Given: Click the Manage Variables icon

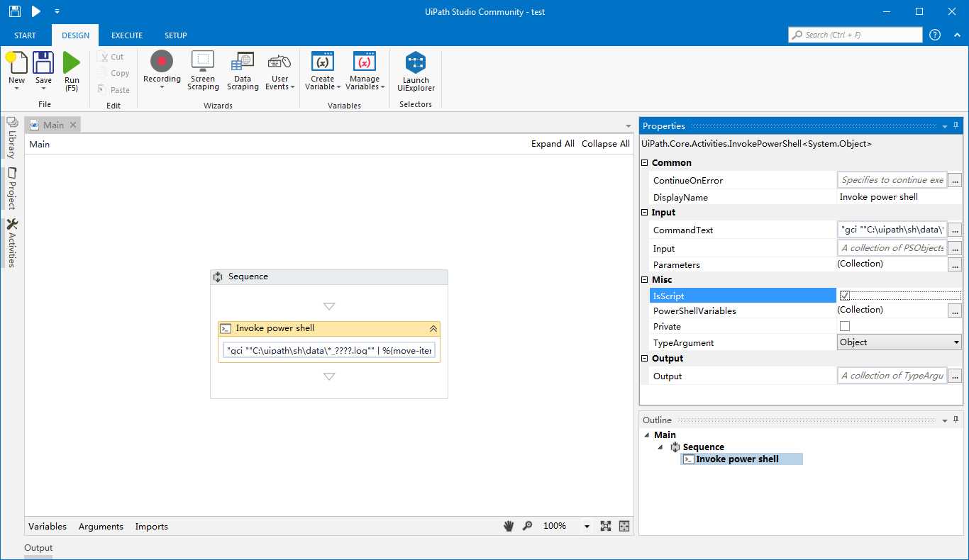Looking at the screenshot, I should point(364,62).
